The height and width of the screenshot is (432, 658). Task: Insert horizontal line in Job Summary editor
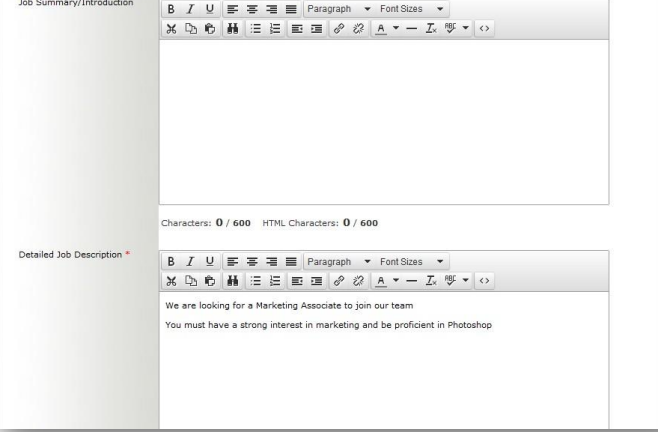412,29
